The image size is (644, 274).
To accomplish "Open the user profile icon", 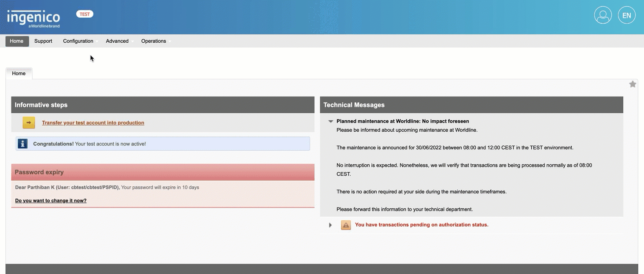I will pyautogui.click(x=603, y=15).
